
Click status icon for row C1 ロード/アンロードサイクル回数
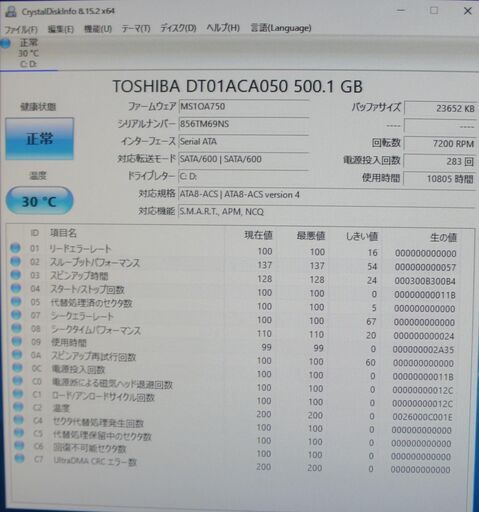tap(18, 394)
